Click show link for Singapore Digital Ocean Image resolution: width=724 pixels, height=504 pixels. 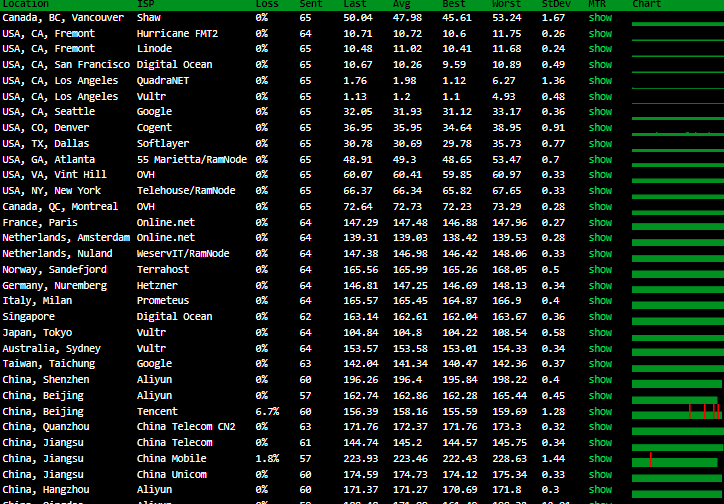[x=600, y=317]
